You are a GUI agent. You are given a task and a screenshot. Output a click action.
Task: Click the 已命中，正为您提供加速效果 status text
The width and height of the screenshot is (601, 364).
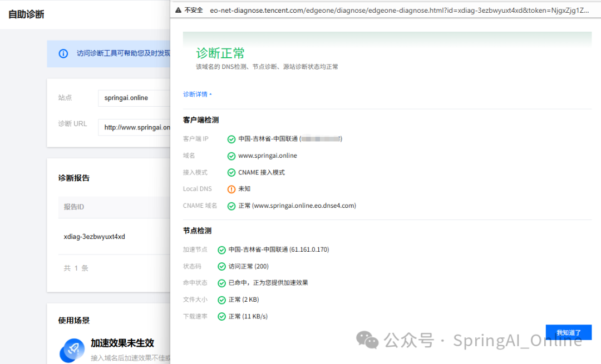coord(268,283)
